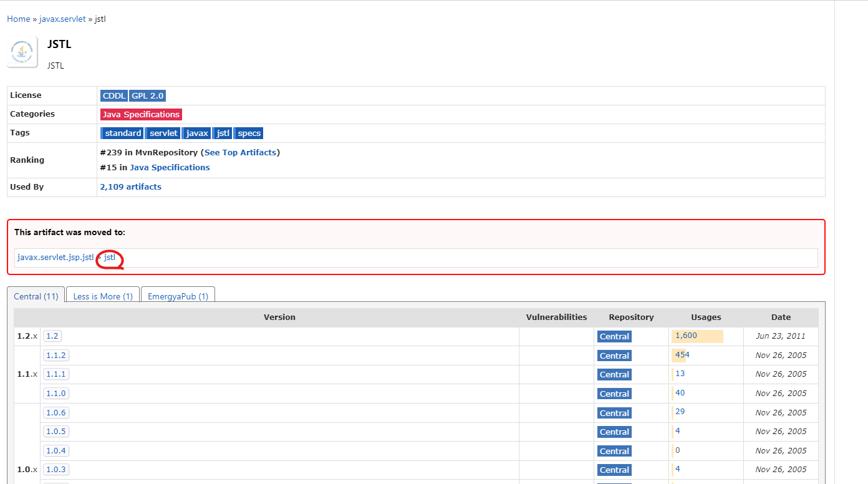The image size is (868, 484).
Task: Click the Usages column header
Action: click(706, 317)
